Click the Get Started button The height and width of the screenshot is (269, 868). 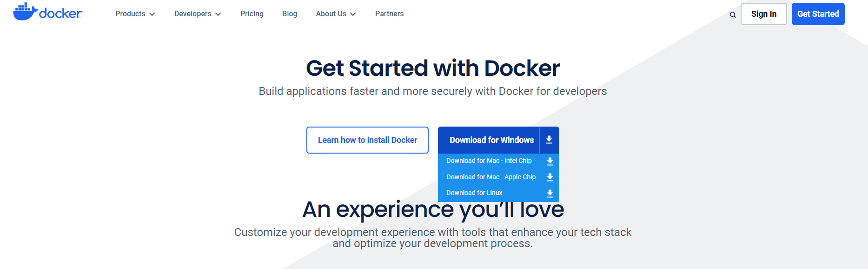pyautogui.click(x=818, y=14)
